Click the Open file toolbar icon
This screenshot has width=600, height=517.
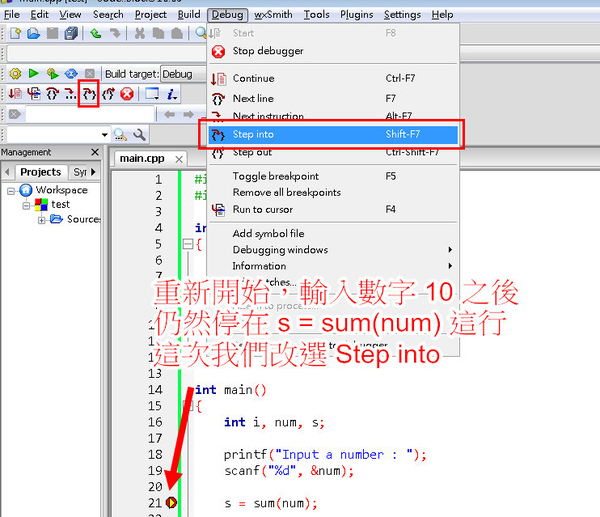pyautogui.click(x=34, y=34)
